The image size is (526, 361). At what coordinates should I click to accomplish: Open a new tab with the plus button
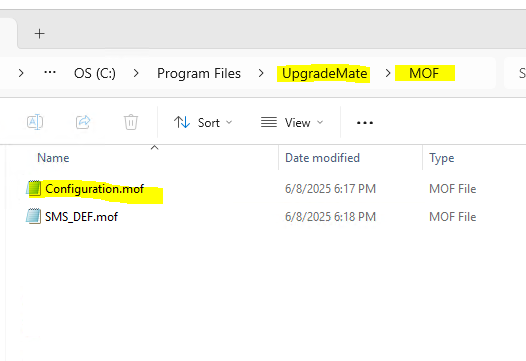[40, 34]
